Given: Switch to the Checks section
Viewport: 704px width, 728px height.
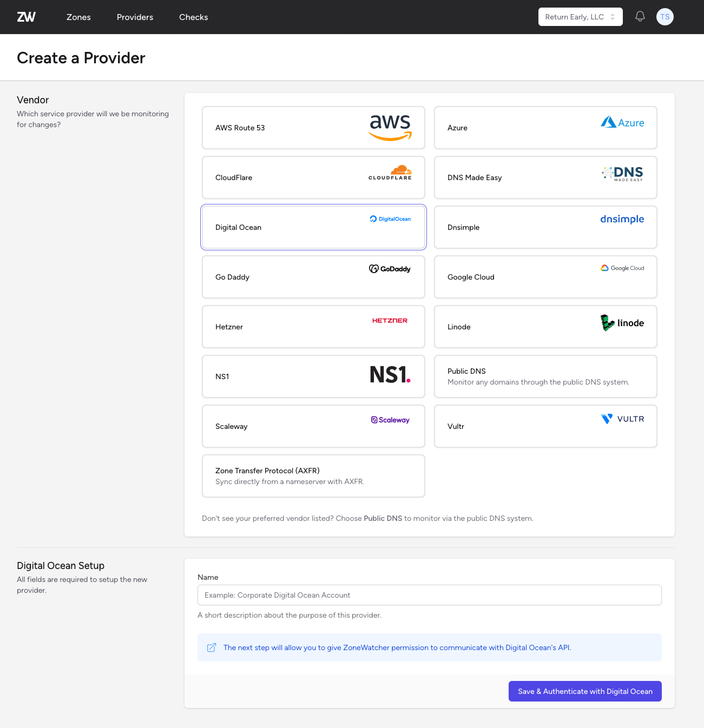Looking at the screenshot, I should coord(193,17).
